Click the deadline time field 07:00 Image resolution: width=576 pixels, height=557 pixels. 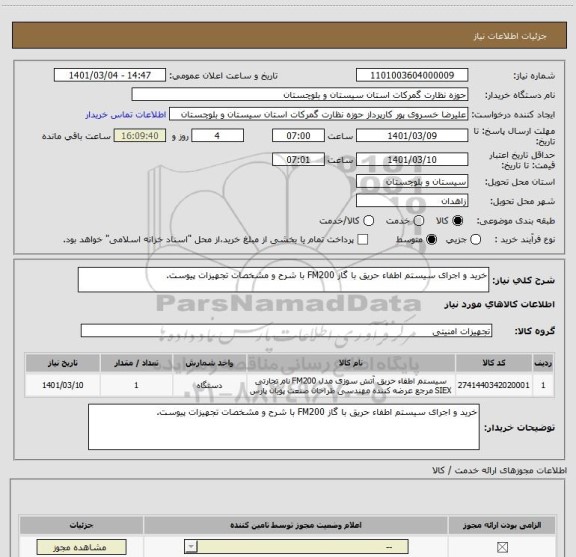pos(298,136)
